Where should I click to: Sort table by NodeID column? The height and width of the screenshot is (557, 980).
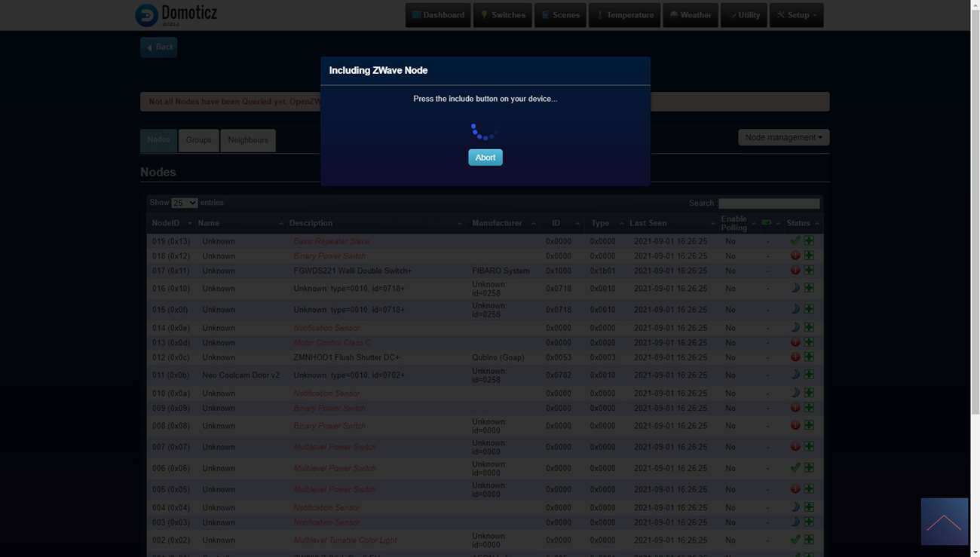(x=166, y=223)
